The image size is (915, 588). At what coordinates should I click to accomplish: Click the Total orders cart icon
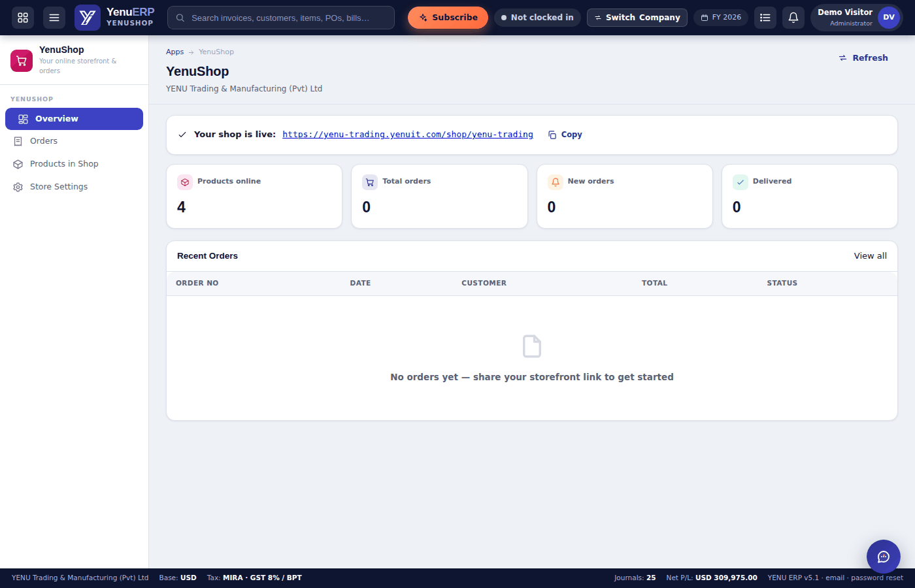(x=370, y=182)
